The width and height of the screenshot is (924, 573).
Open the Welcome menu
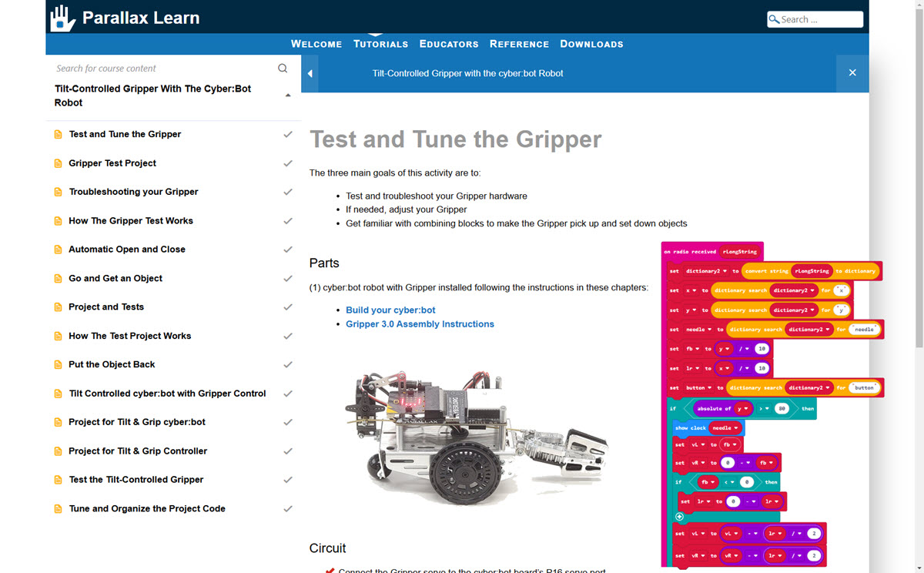coord(316,44)
